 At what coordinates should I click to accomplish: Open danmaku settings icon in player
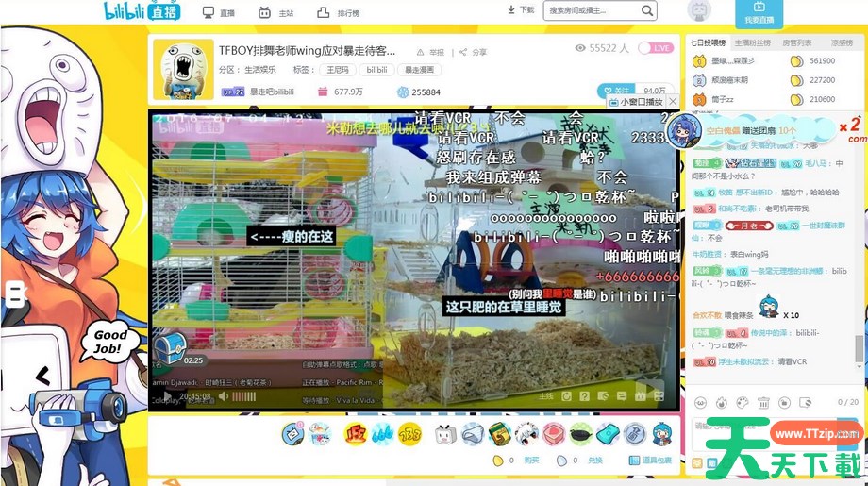click(x=603, y=396)
